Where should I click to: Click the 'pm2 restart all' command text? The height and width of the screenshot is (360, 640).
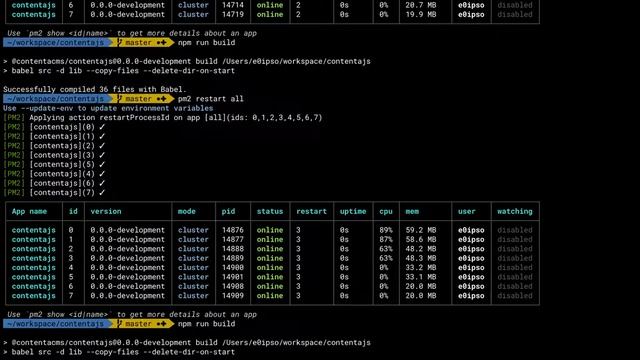(211, 99)
